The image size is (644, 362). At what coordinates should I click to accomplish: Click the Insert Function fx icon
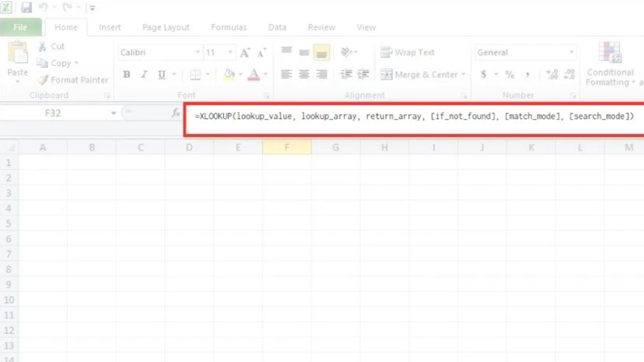pos(176,113)
